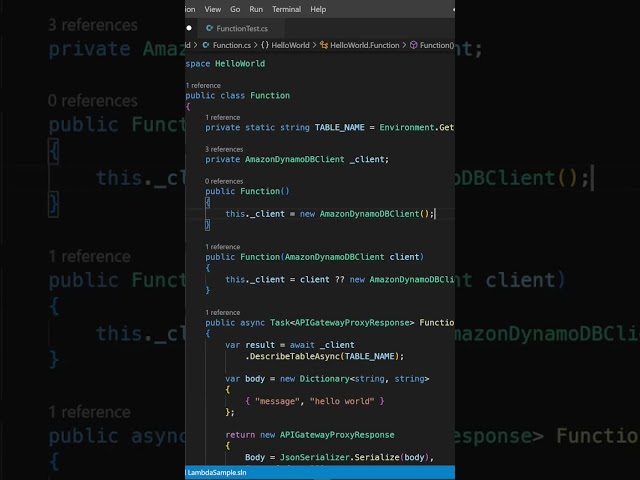Click the namespace braces icon before HelloWorld
640x480 pixels.
coord(265,45)
